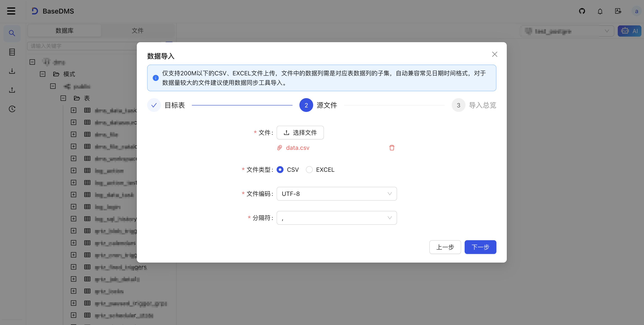Collapse the 表 folder node

(63, 98)
